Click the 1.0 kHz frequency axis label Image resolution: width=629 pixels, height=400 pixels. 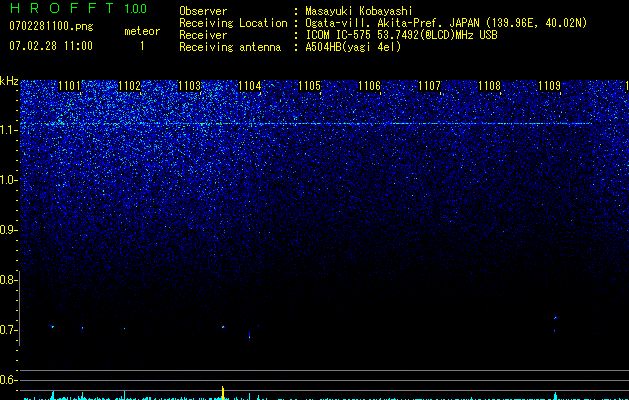tap(8, 180)
